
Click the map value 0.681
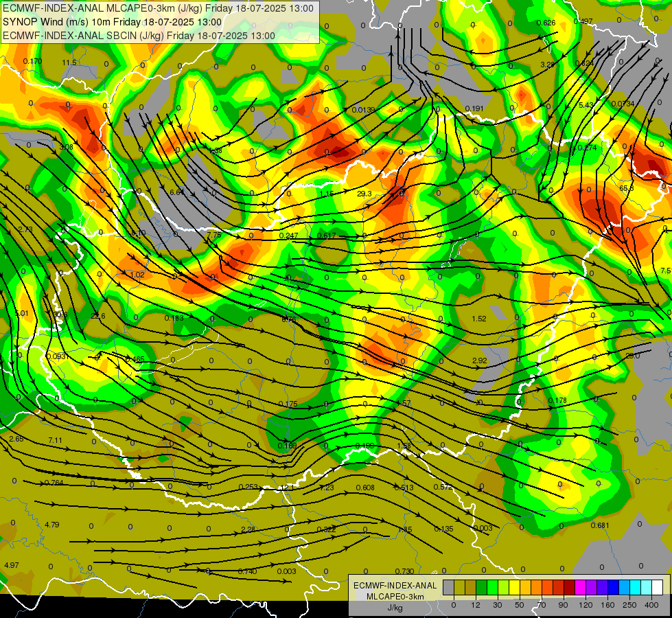pyautogui.click(x=600, y=525)
